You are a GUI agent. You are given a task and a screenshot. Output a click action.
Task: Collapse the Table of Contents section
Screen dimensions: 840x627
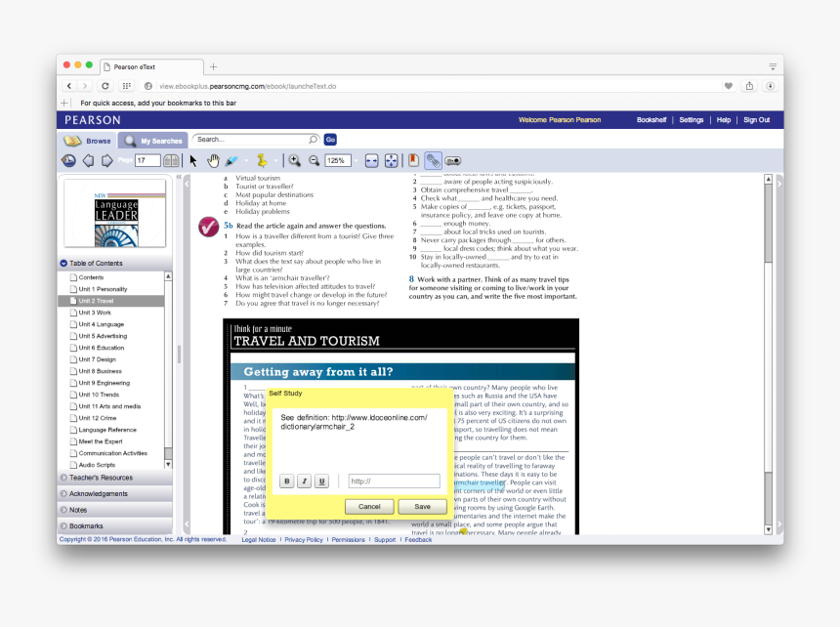pyautogui.click(x=63, y=263)
